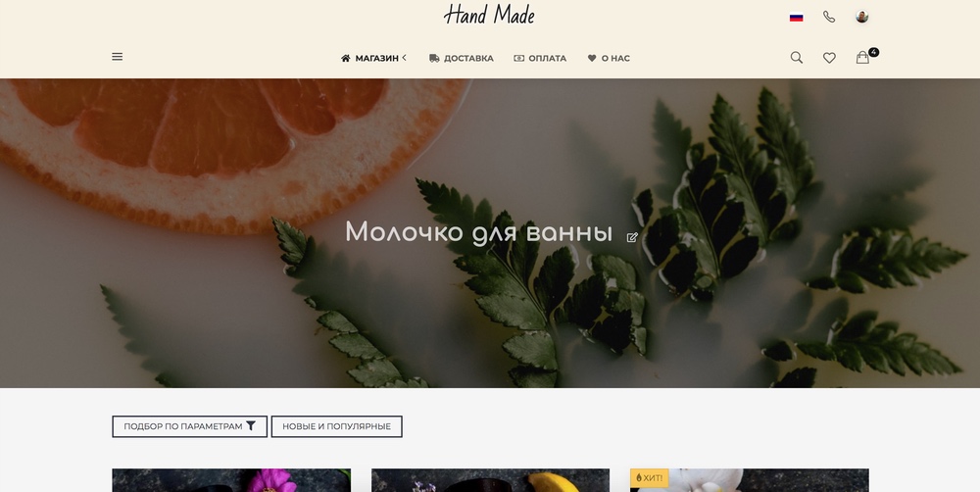
Task: Open the hamburger menu icon
Action: pos(117,57)
